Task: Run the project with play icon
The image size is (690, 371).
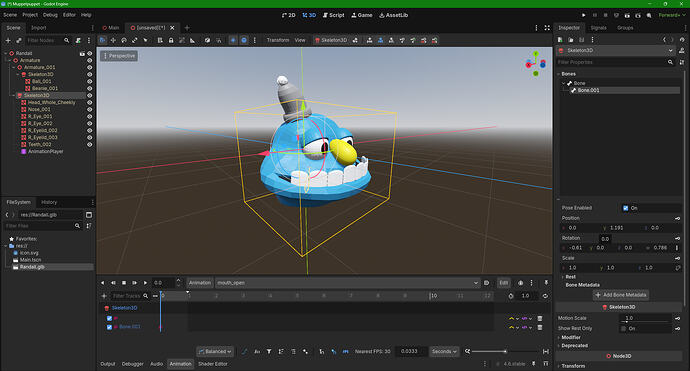Action: (584, 15)
